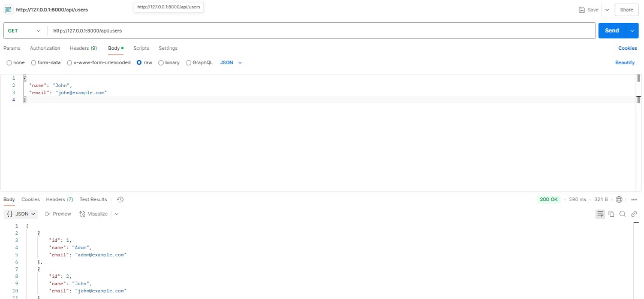Click "adom@example.com" in the response
Screen dimensions: 644x299
coord(101,255)
